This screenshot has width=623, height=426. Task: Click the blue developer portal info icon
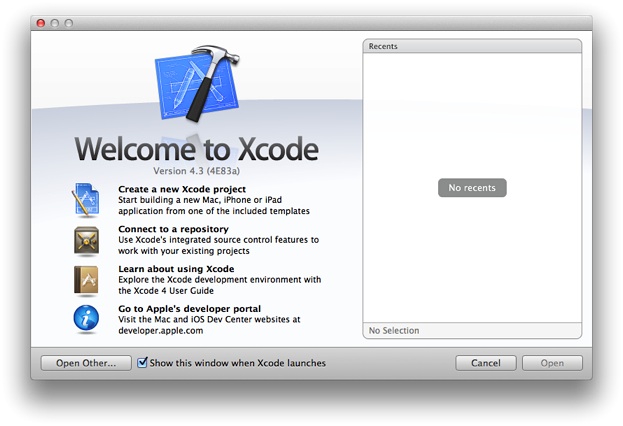click(x=86, y=320)
